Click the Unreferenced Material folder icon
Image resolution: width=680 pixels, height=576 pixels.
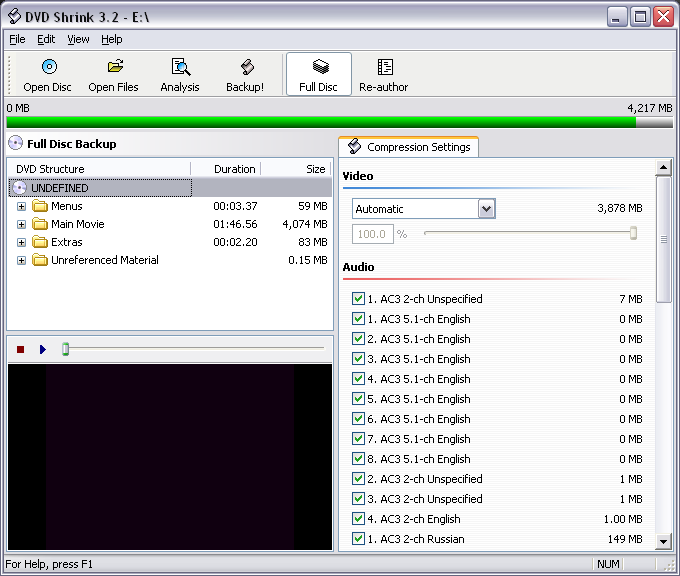click(40, 260)
